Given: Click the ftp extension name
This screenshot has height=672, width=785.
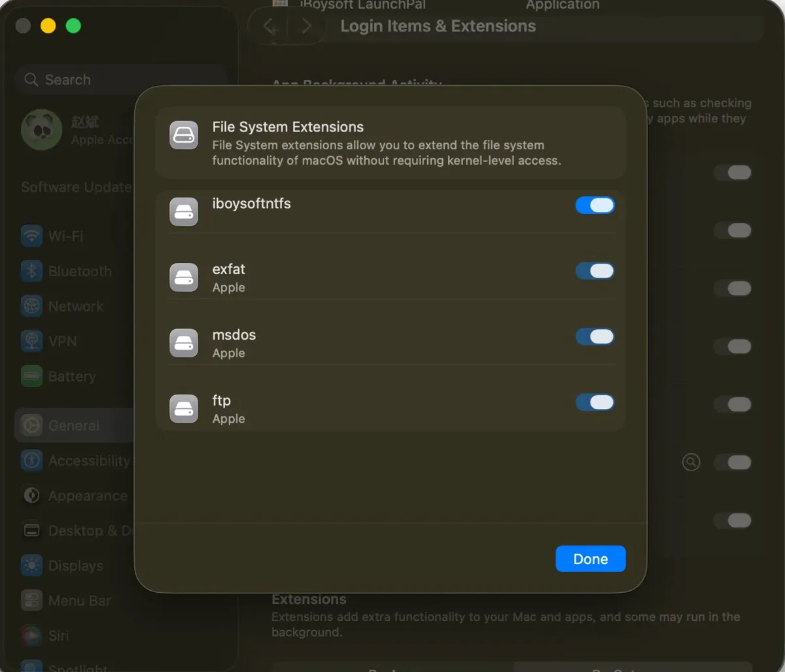Looking at the screenshot, I should click(221, 400).
